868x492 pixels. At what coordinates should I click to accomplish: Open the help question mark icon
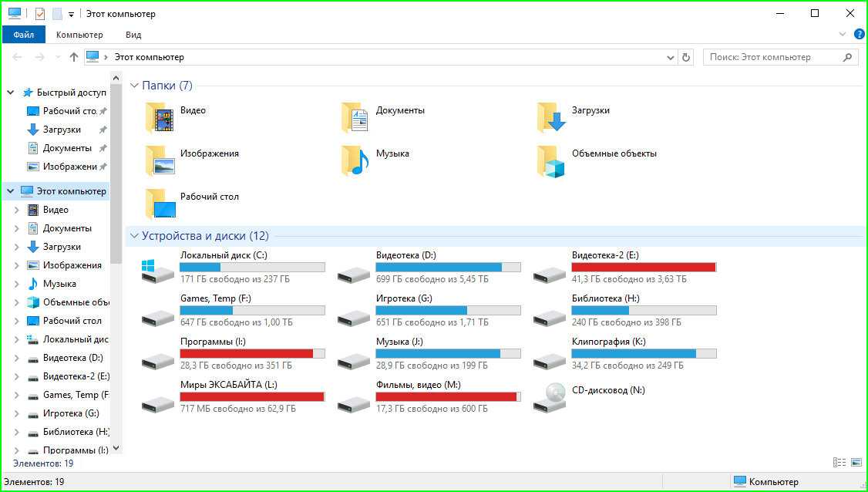[860, 35]
